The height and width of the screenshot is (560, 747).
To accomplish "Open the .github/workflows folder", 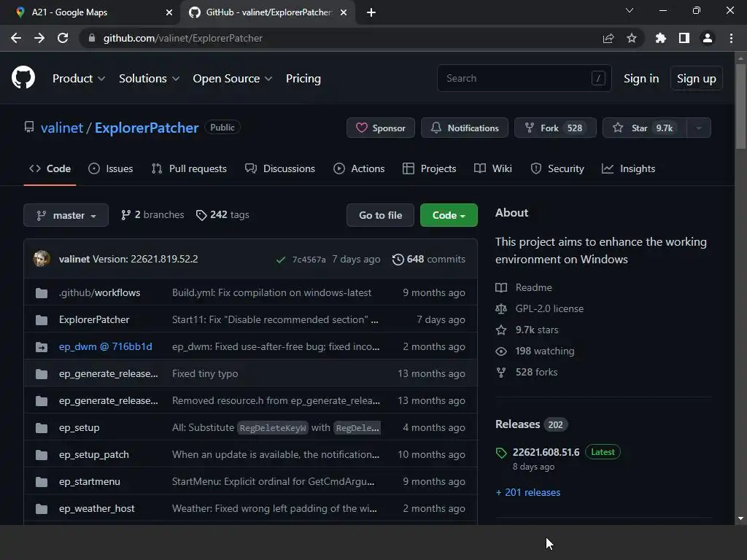I will click(99, 293).
